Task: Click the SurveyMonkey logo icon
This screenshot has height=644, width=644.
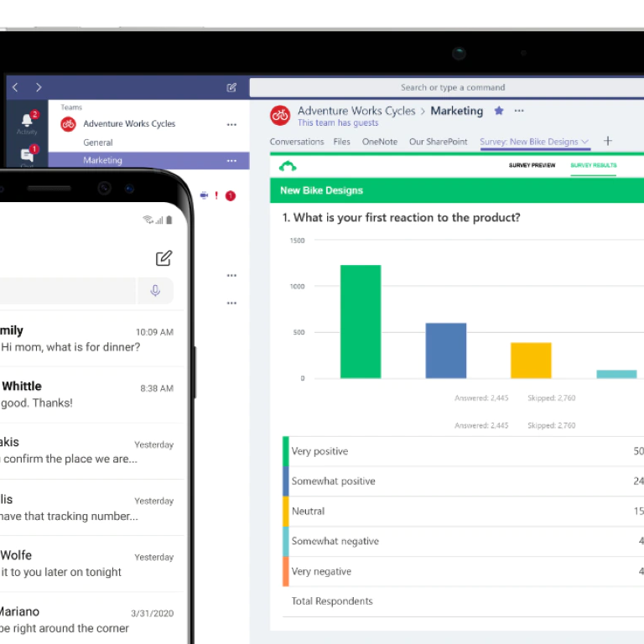Action: click(x=288, y=166)
